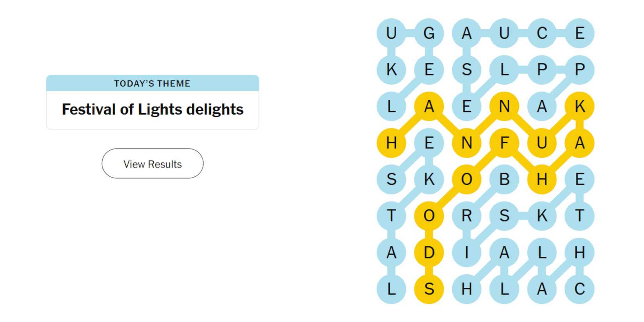Click the letter L in the bottom-left corner

point(391,289)
